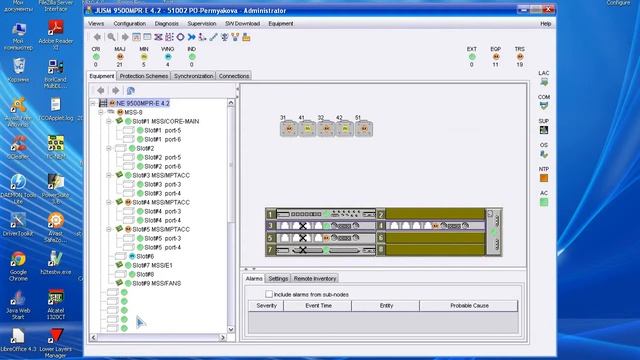
Task: Click the MAJ major alarm indicator
Action: (x=120, y=57)
